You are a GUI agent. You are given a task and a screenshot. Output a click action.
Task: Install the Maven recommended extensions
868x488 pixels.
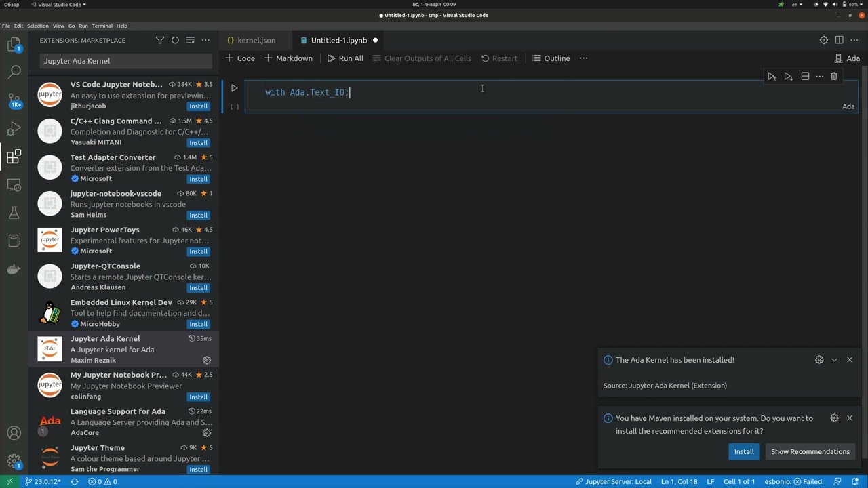[744, 451]
